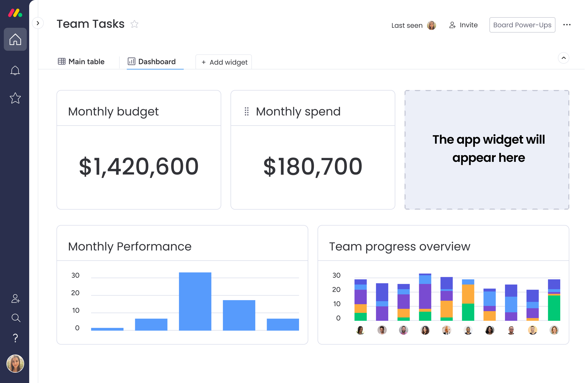
Task: Toggle favorite star next to Team Tasks
Action: [x=134, y=24]
